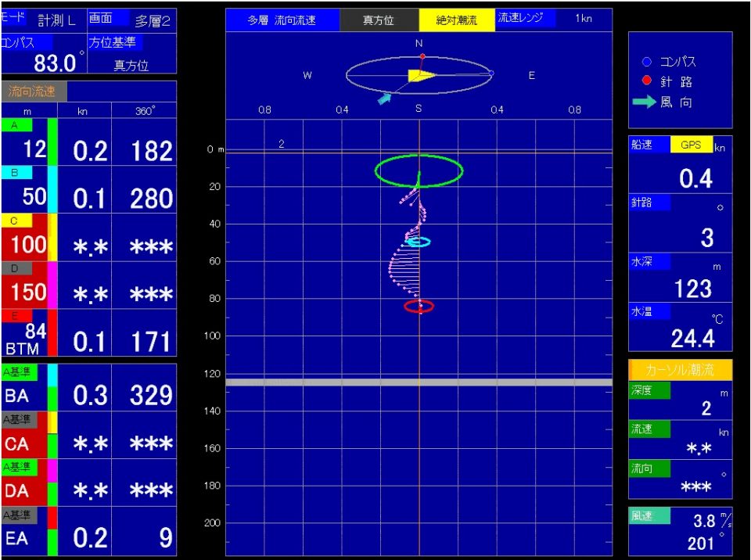Click the cursor depth value 2
The height and width of the screenshot is (560, 751).
(x=706, y=408)
